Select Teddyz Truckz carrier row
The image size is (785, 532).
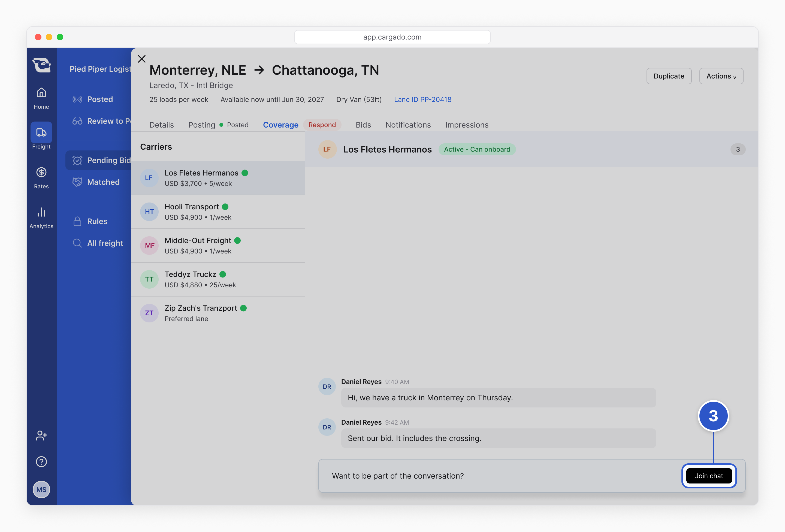(218, 279)
